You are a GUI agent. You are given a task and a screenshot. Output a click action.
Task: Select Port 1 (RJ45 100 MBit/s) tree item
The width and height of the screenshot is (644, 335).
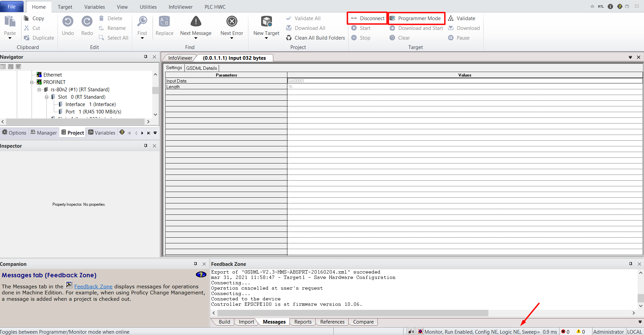click(93, 112)
